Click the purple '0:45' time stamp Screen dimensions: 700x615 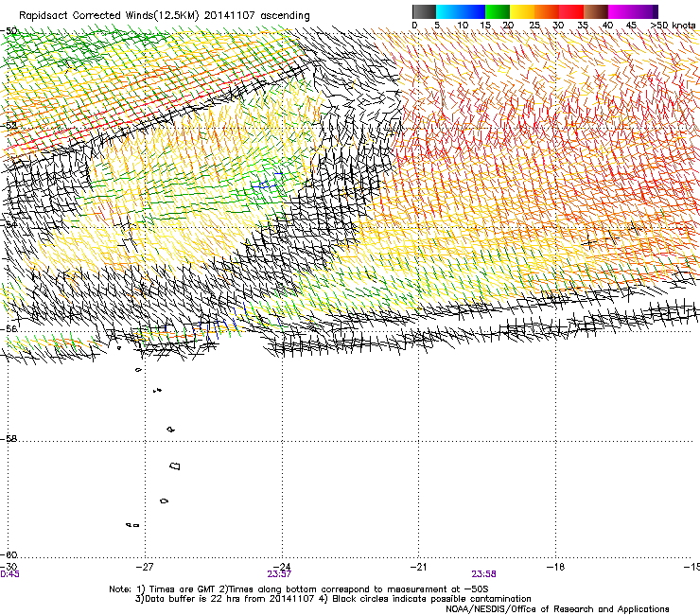pyautogui.click(x=9, y=574)
